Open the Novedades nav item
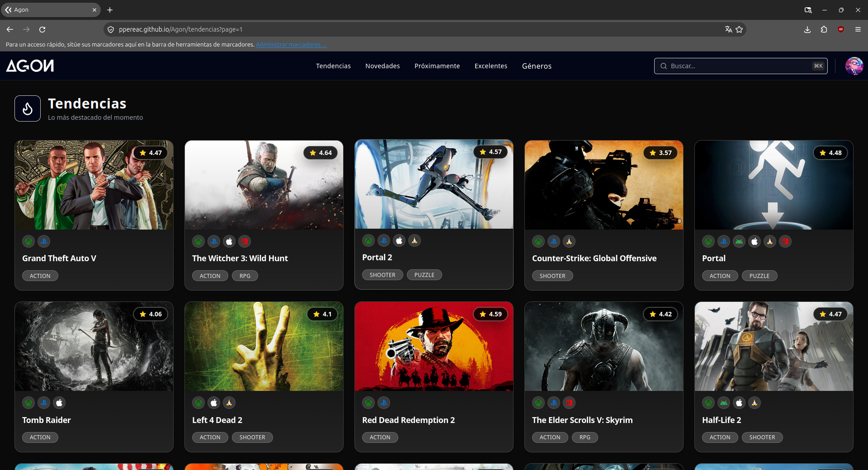Image resolution: width=868 pixels, height=470 pixels. (x=382, y=66)
